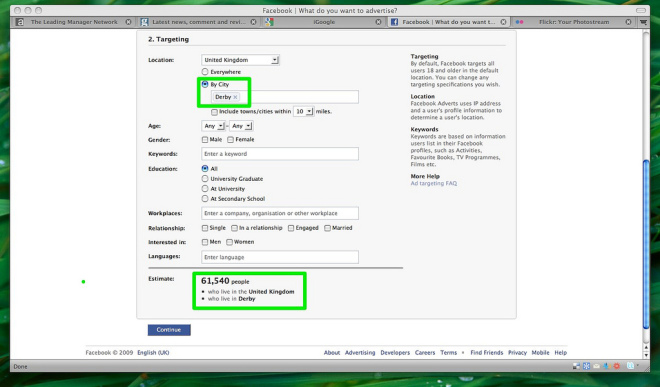This screenshot has width=660, height=387.
Task: Click the window toolbar toggle pill button
Action: (641, 10)
